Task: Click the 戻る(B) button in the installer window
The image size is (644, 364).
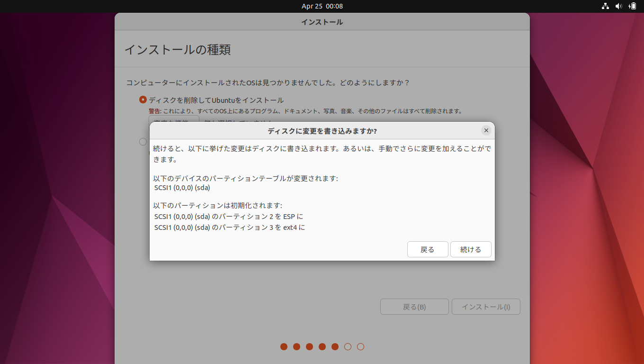Action: pos(414,307)
